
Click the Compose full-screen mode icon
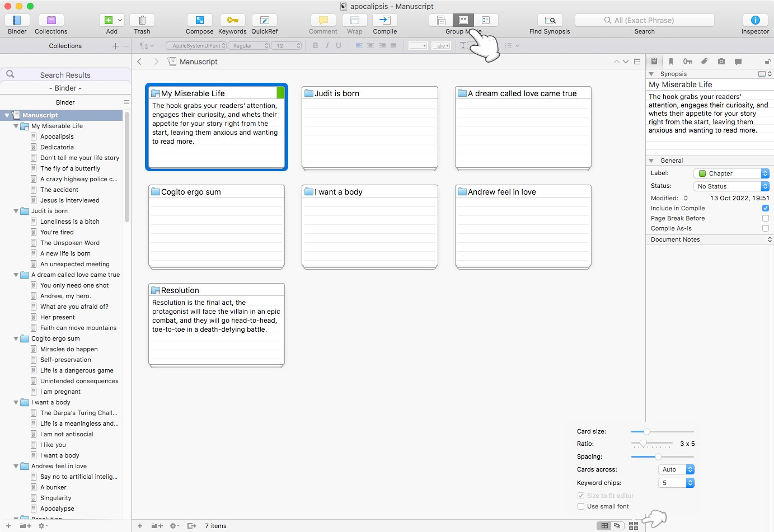click(x=199, y=21)
